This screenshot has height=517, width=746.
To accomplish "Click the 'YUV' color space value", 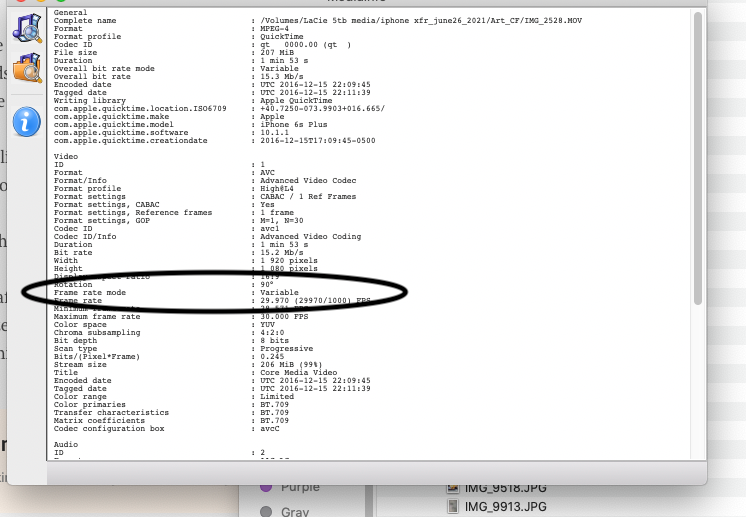I will pos(267,324).
